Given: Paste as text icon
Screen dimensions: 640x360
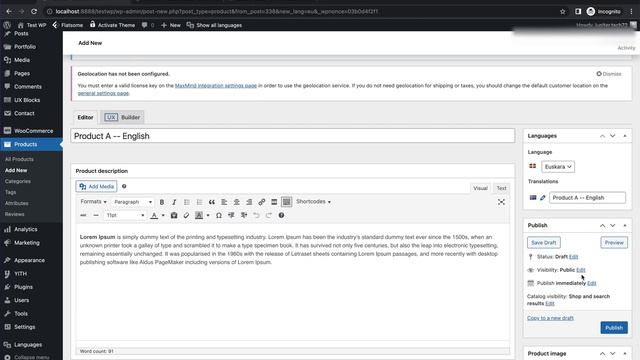Looking at the screenshot, I should tap(174, 215).
